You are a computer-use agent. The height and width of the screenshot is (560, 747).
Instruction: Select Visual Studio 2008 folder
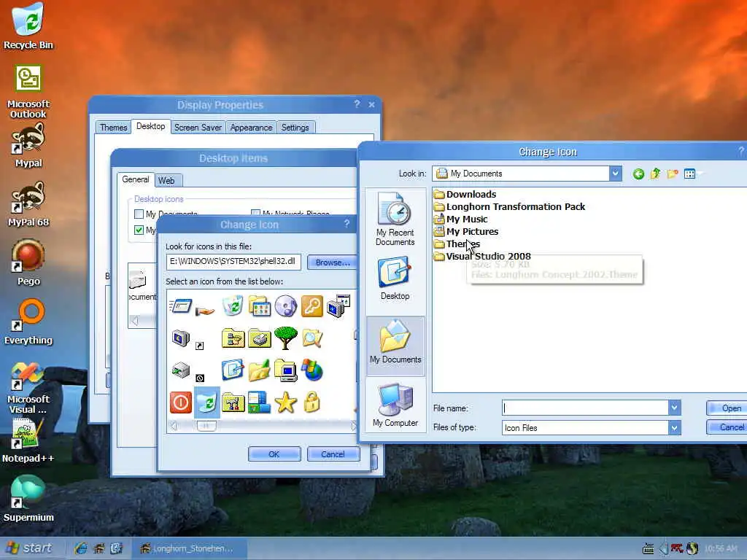pos(482,256)
